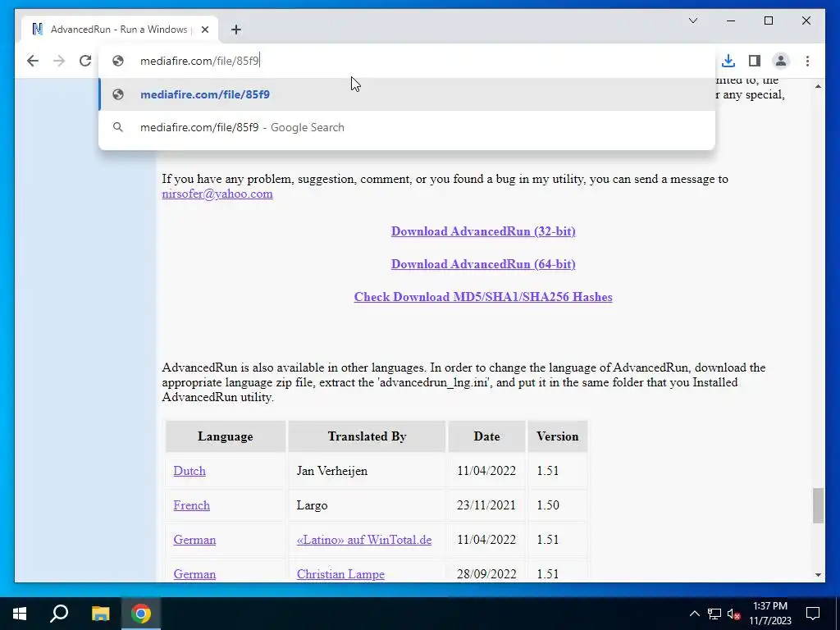
Task: Open the German link in Christian Lampe row
Action: (194, 573)
